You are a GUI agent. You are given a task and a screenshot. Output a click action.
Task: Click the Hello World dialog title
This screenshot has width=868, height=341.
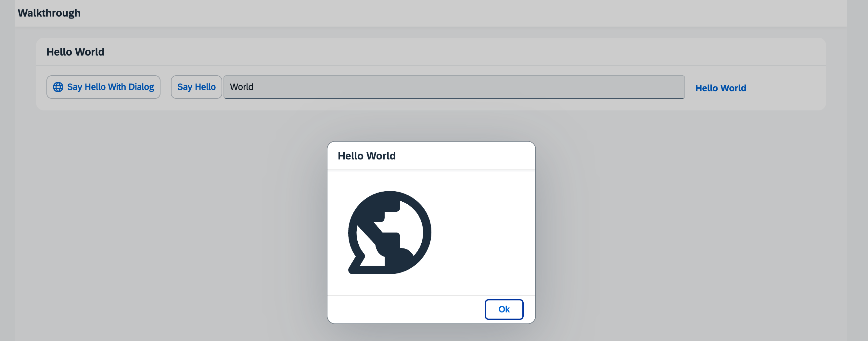(367, 156)
